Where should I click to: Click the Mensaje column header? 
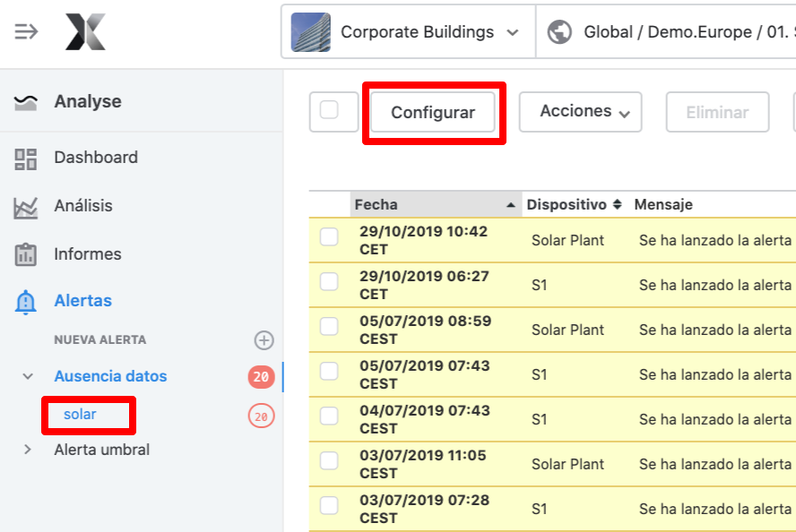pos(663,204)
